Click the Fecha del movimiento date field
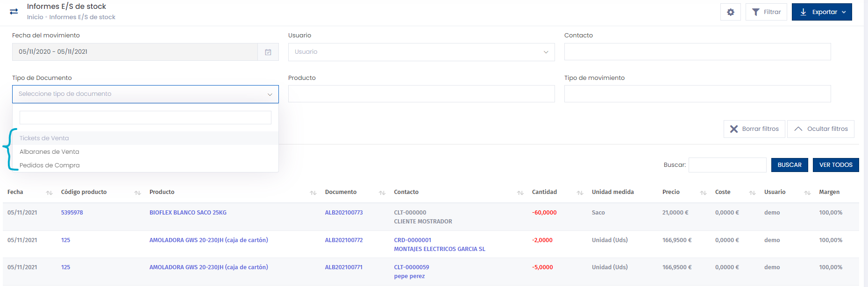 coord(135,52)
